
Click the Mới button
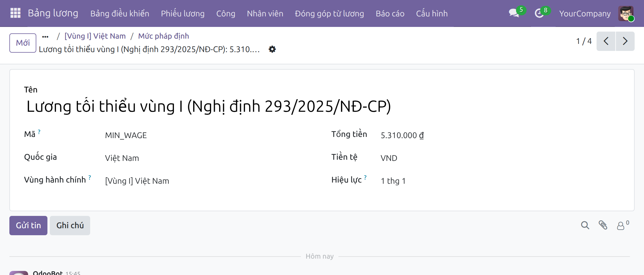(x=23, y=43)
